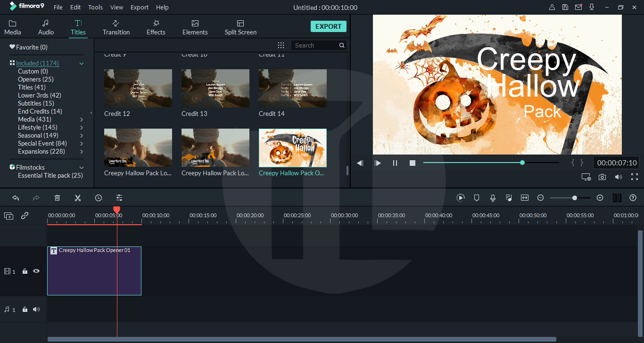Delete selected clip with trash icon
Screen dimensions: 644x343
(57, 198)
